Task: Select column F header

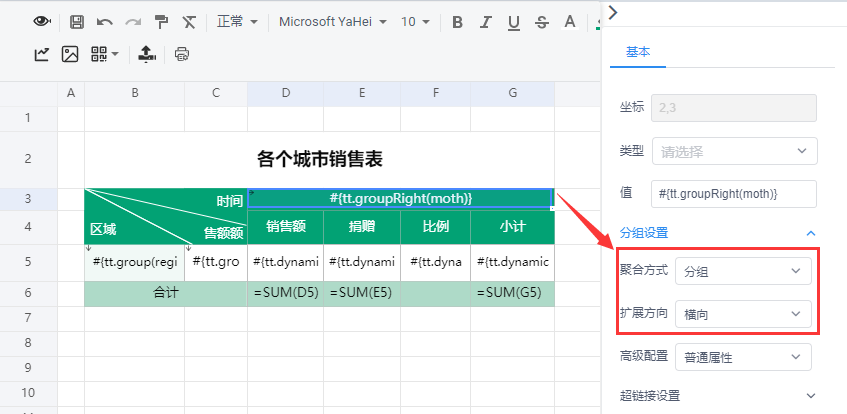Action: tap(435, 94)
